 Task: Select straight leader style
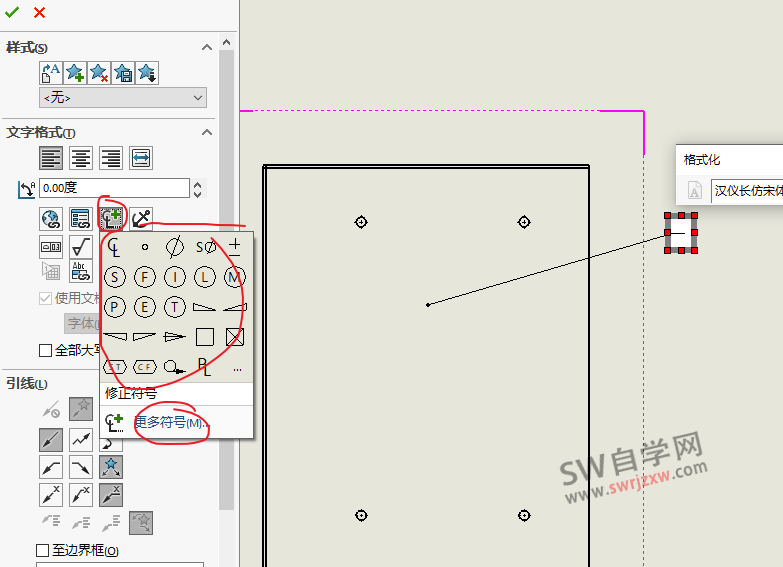pyautogui.click(x=51, y=440)
